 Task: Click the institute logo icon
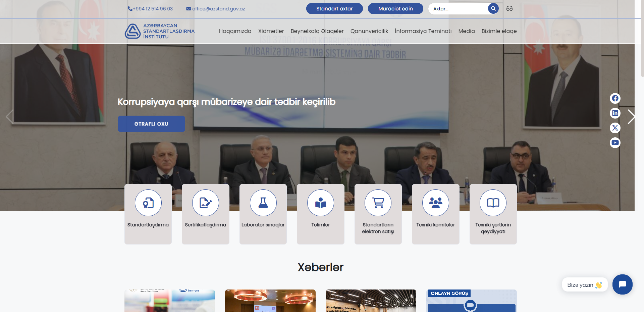pos(132,31)
